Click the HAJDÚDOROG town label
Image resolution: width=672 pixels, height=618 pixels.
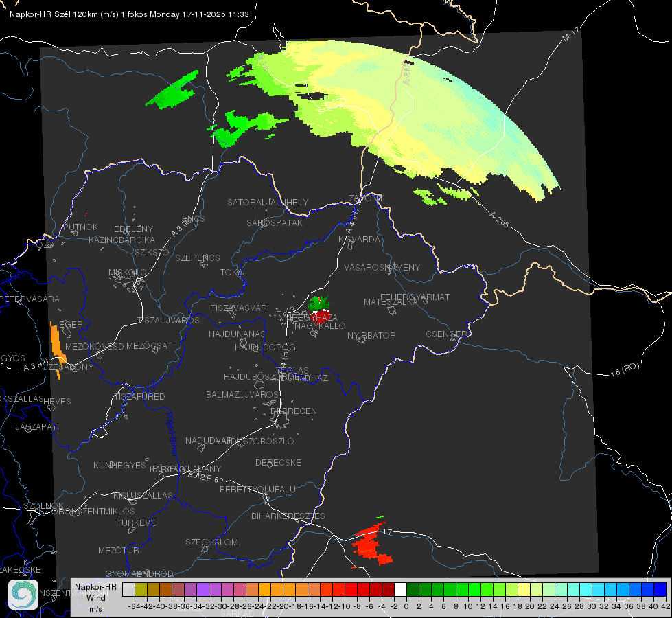[x=265, y=347]
